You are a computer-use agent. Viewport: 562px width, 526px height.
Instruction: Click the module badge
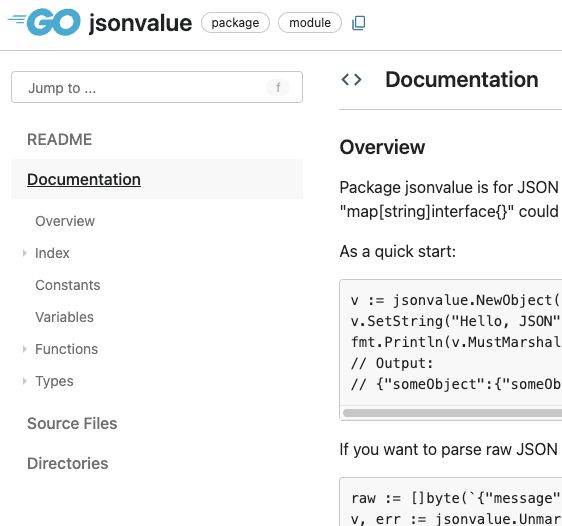310,23
